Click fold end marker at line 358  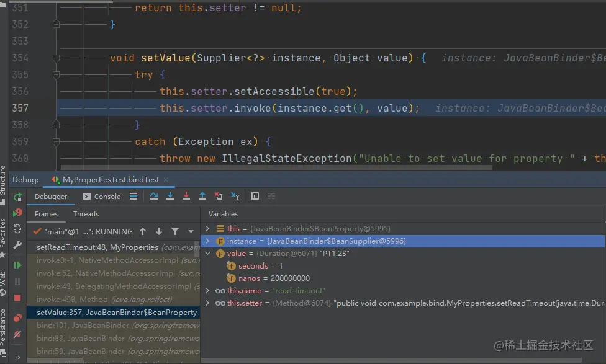56,125
